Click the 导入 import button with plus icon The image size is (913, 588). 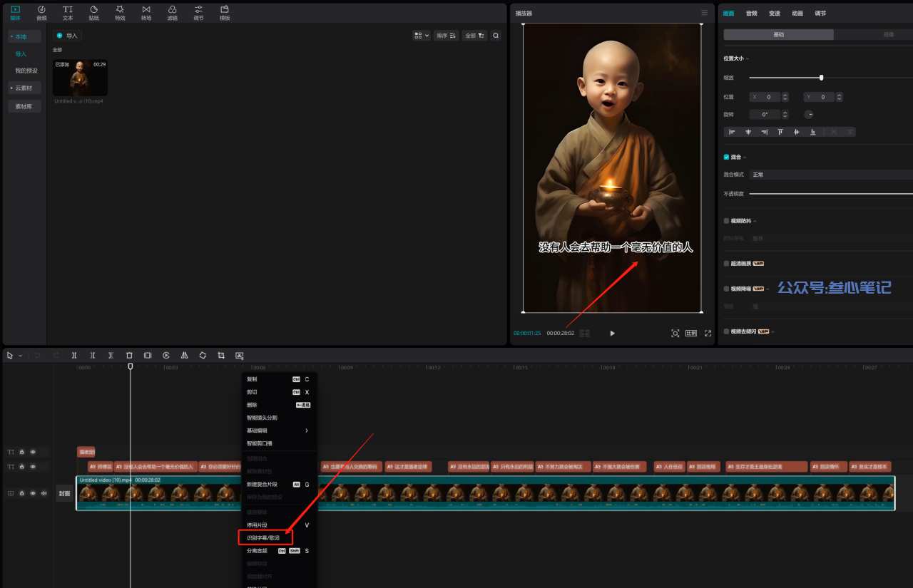(67, 36)
